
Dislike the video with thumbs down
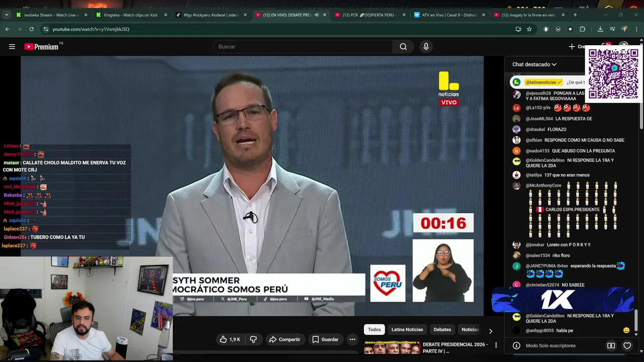pos(254,339)
